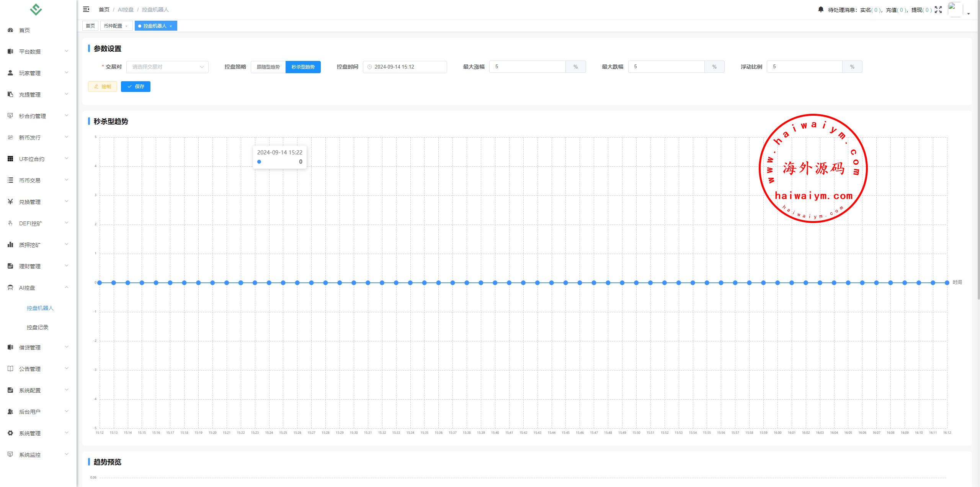The image size is (980, 487).
Task: Click the 控盘时间 datetime input field
Action: click(x=405, y=67)
